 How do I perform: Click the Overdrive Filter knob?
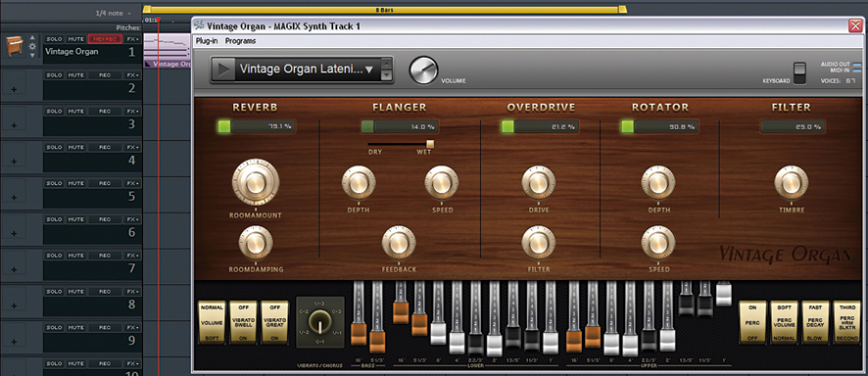539,243
